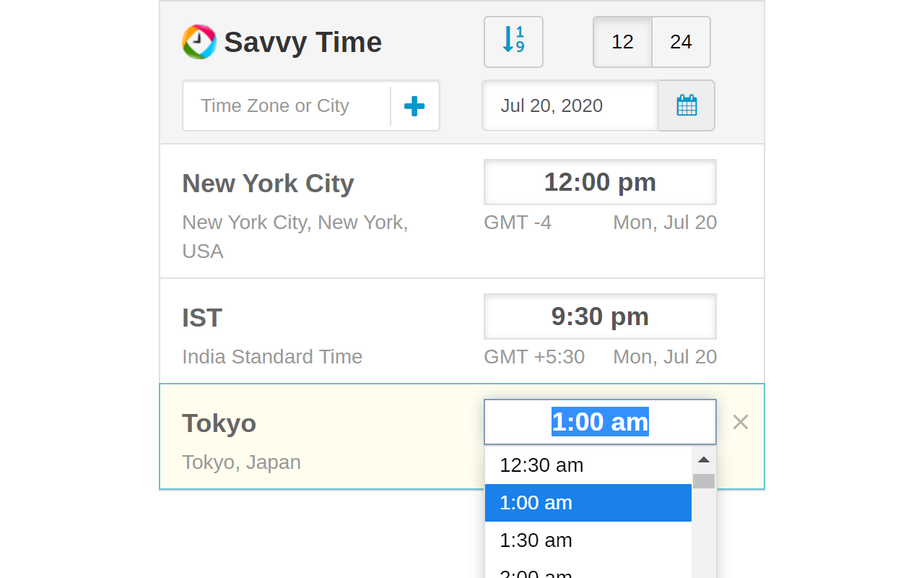924x578 pixels.
Task: Open New York City 12:00 pm time field
Action: [600, 182]
